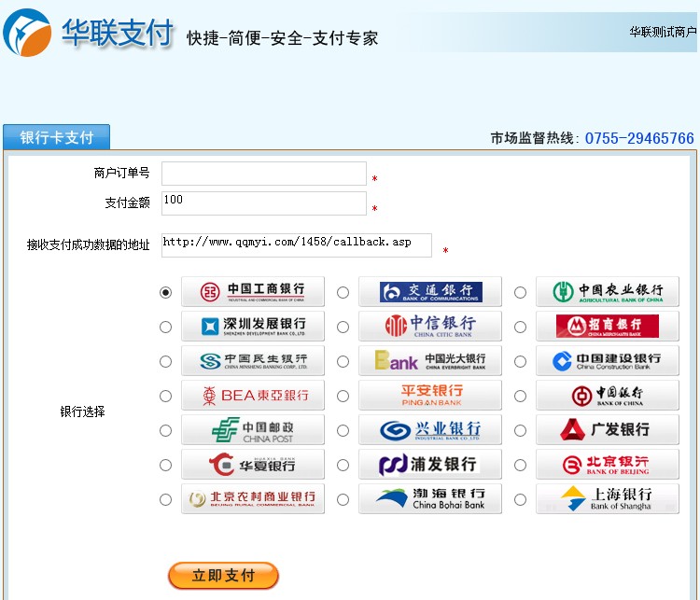Viewport: 700px width, 600px height.
Task: Select radio button for 渤海银行
Action: point(343,499)
